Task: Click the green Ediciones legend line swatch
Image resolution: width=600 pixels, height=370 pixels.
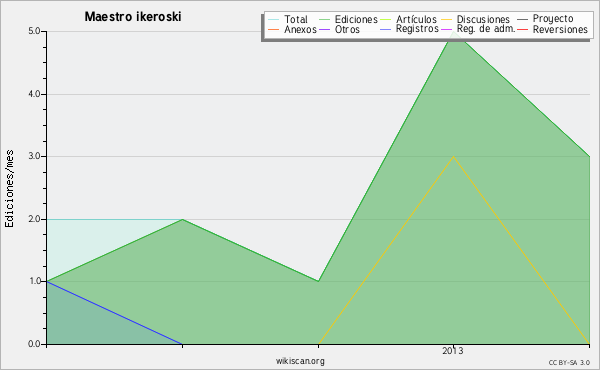Action: coord(324,20)
